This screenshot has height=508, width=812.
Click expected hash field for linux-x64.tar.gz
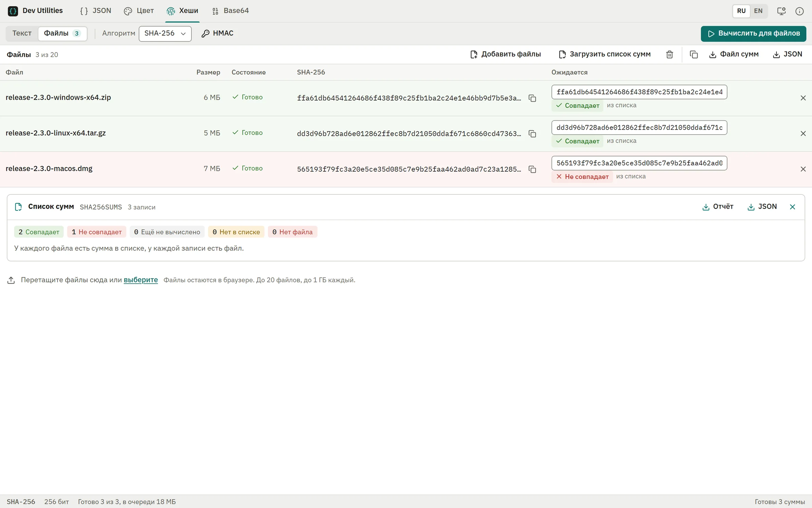639,127
